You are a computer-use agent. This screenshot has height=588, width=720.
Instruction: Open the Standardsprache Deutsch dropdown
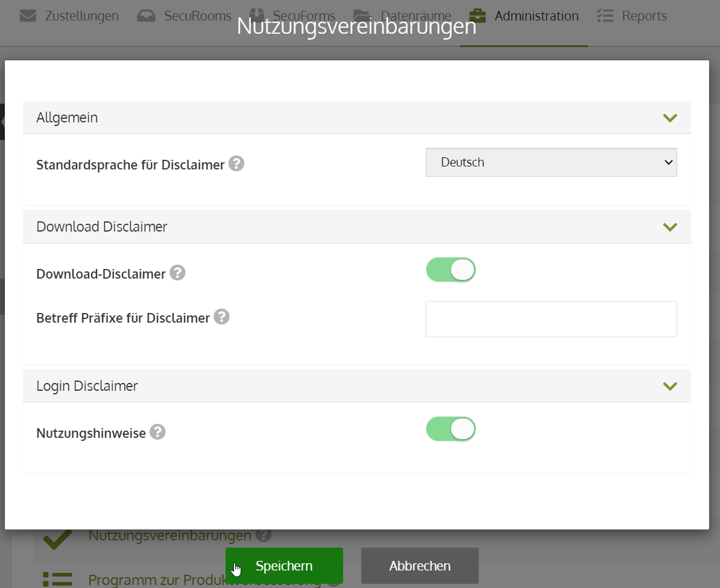(x=551, y=162)
